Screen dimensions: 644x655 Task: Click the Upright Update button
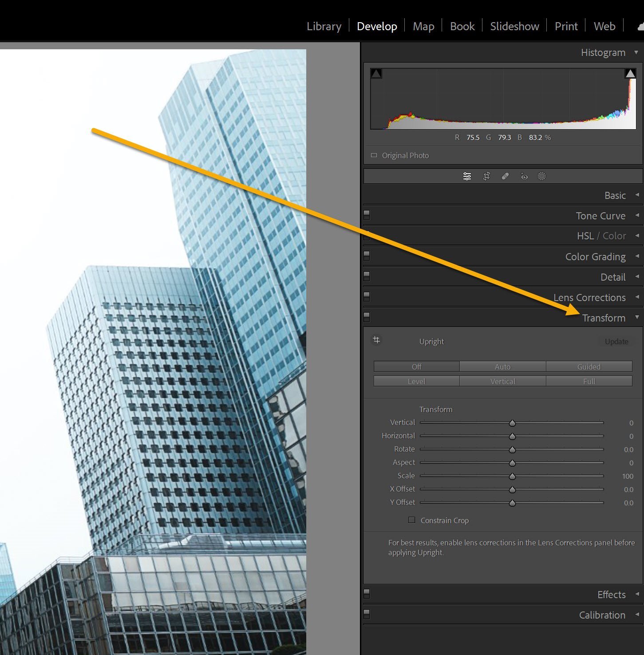click(616, 341)
